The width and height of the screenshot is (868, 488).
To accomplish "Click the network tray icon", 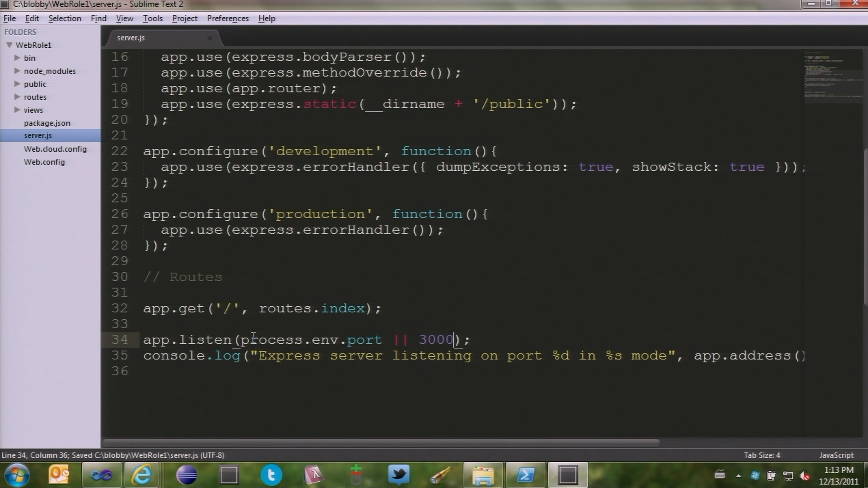I will click(x=787, y=476).
